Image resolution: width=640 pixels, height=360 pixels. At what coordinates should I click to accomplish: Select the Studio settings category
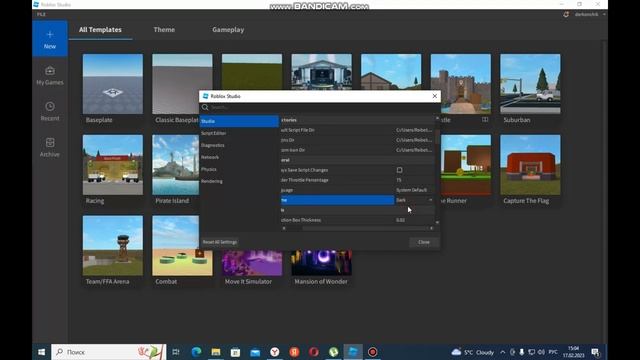(239, 121)
